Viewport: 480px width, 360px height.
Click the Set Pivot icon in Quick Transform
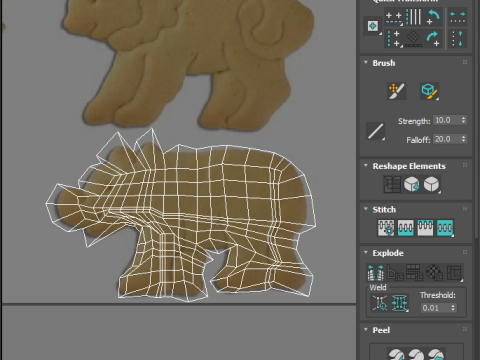click(373, 26)
